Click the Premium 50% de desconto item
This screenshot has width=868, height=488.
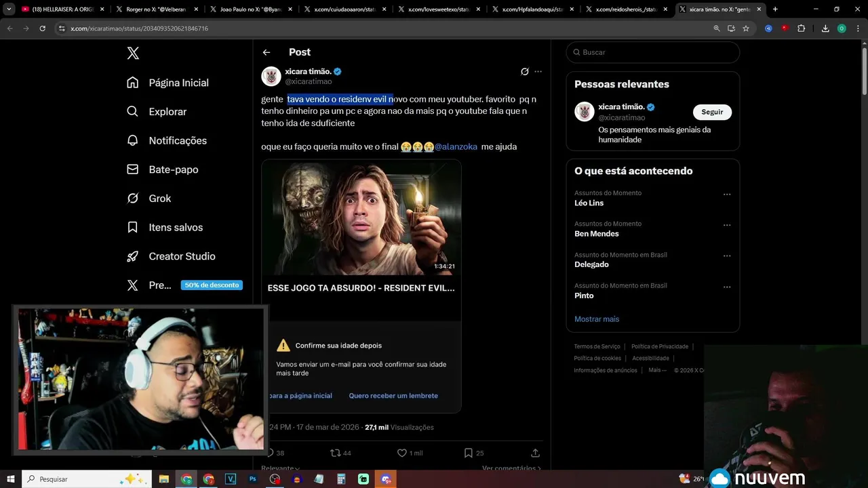click(x=184, y=285)
